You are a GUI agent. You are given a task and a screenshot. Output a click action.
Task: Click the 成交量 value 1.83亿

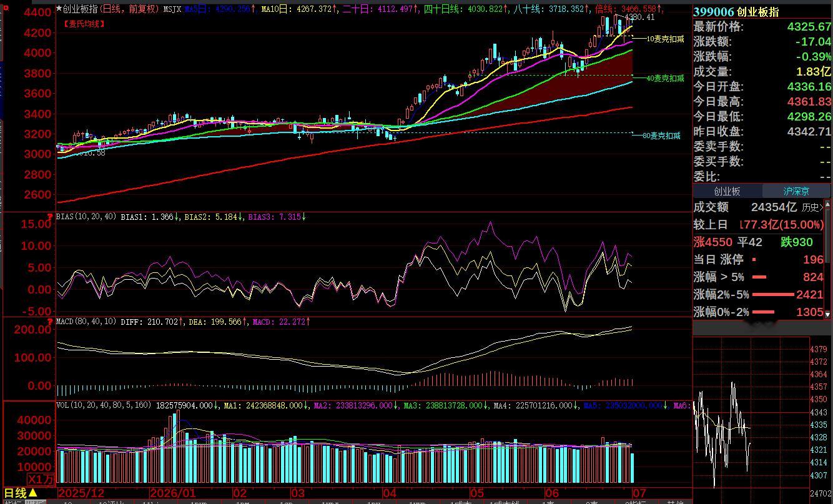tap(813, 72)
